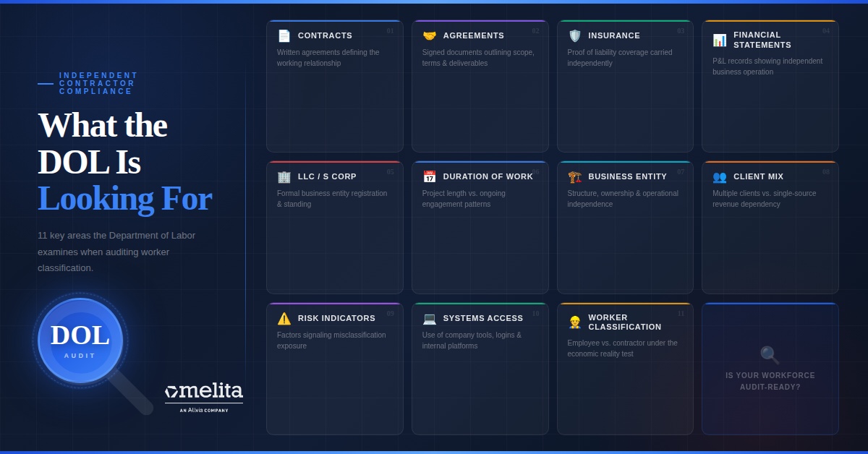Click the Omelita company logo
Screen dimensions: 868x454
[204, 395]
